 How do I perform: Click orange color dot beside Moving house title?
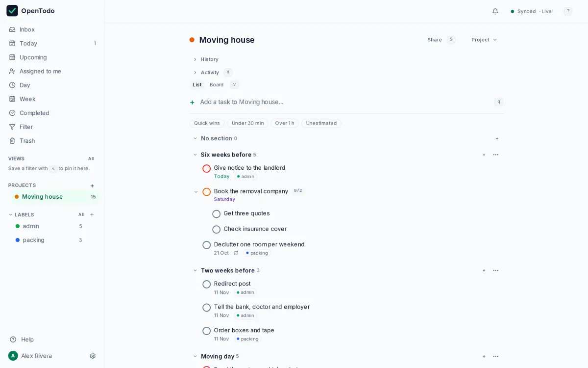point(192,40)
